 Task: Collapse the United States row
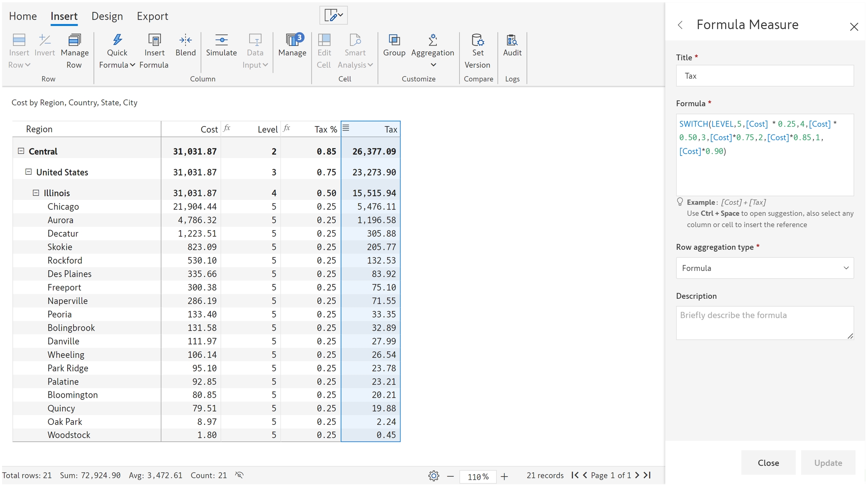click(x=29, y=172)
